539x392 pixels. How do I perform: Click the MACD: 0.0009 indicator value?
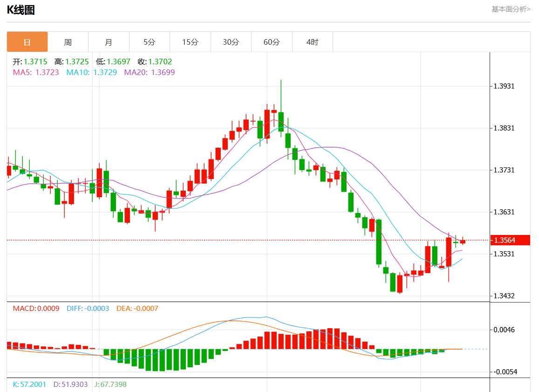pos(36,309)
